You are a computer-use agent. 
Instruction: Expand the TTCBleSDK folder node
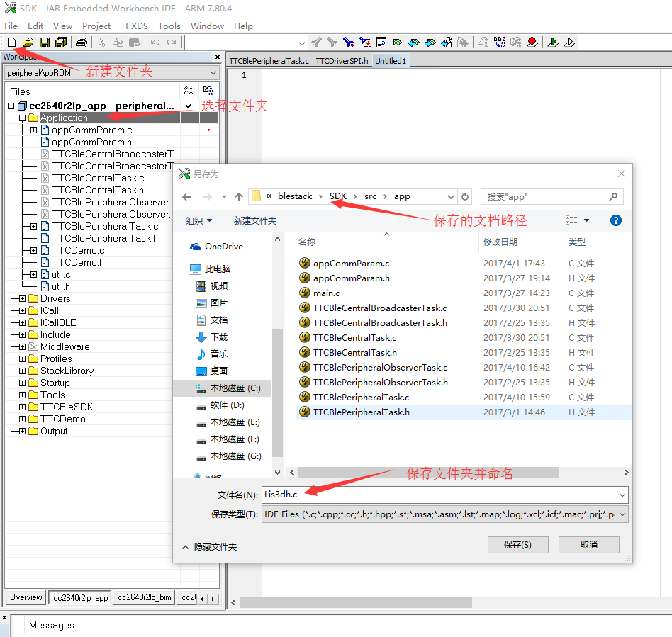(x=22, y=407)
